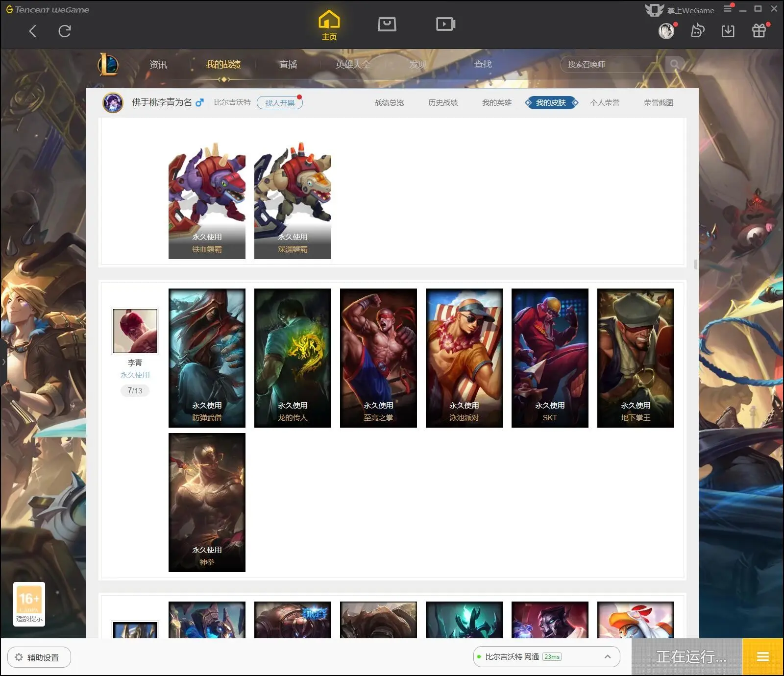This screenshot has height=676, width=784.
Task: Click the user avatar in top bar
Action: pos(666,31)
